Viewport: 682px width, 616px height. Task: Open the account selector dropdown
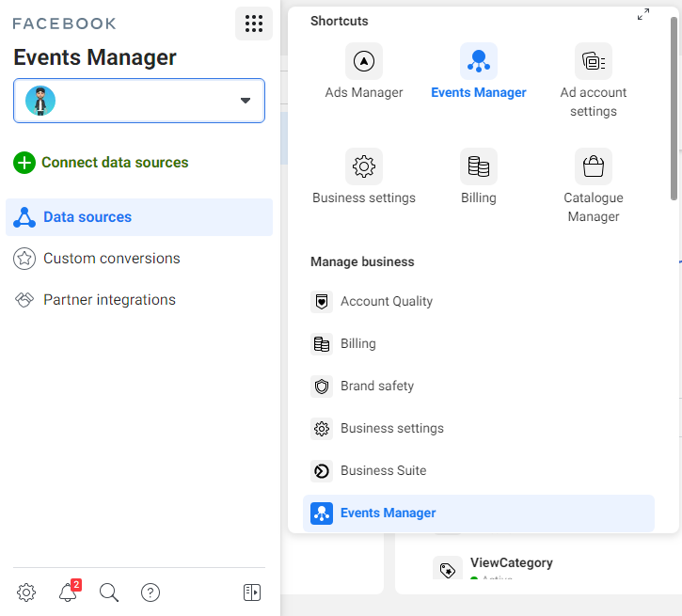pos(139,101)
